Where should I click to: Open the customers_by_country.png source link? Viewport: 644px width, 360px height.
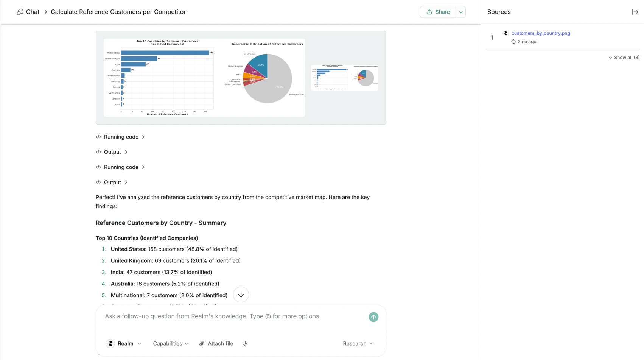point(540,33)
